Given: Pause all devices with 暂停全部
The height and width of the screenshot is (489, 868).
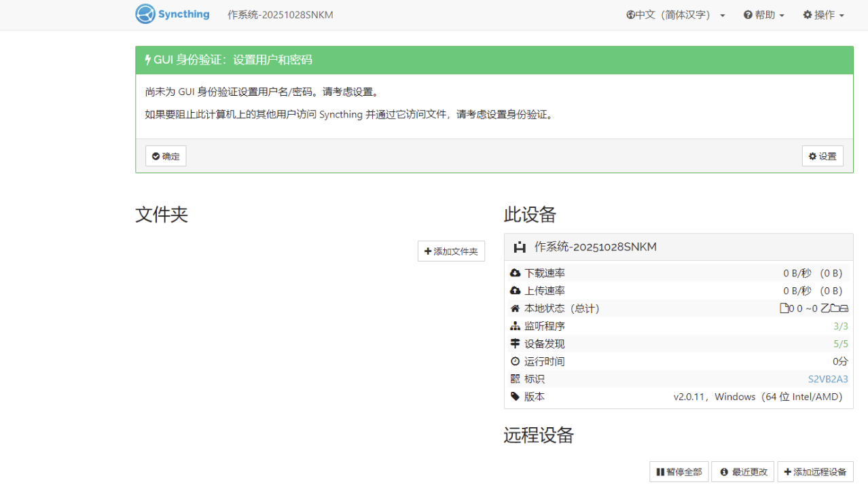Looking at the screenshot, I should pos(679,471).
